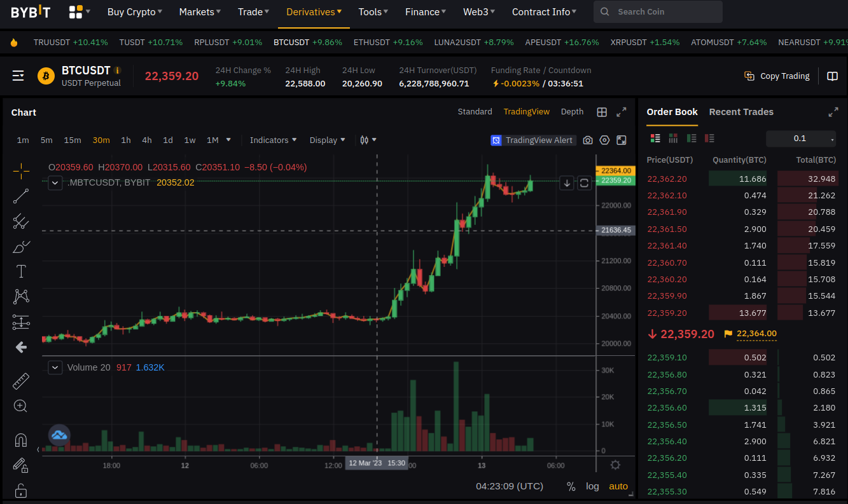Expand the Order Book panel

click(x=833, y=112)
